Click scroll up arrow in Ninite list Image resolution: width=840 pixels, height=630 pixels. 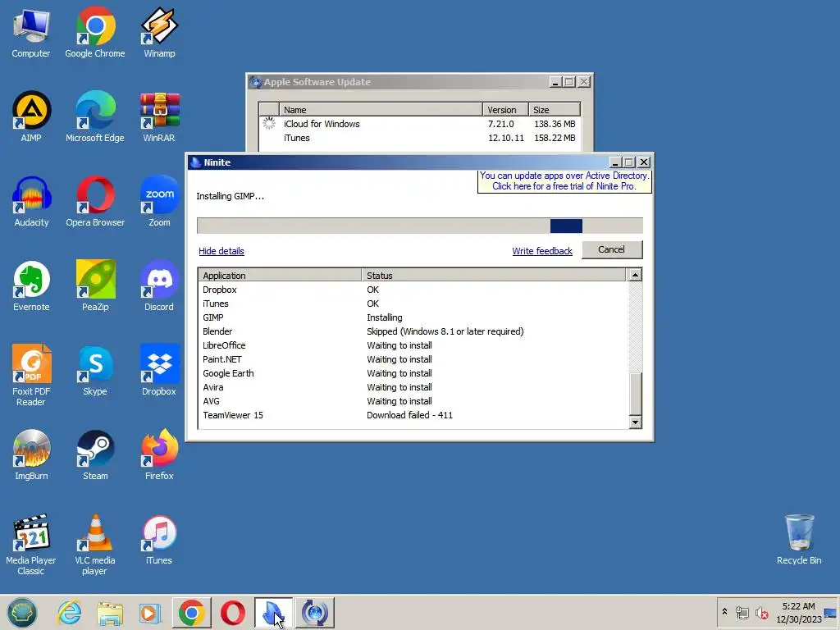[635, 275]
